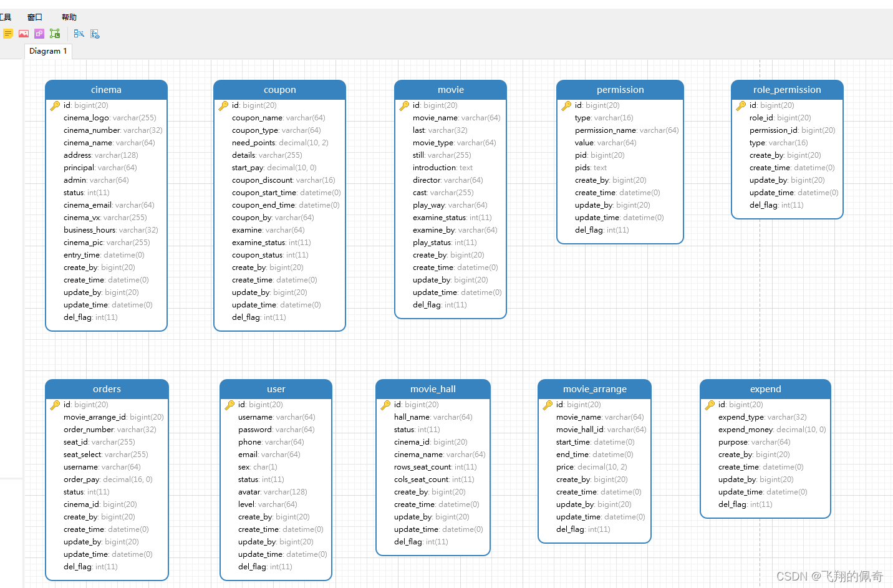
Task: Click the order_number field in orders table
Action: (x=110, y=430)
